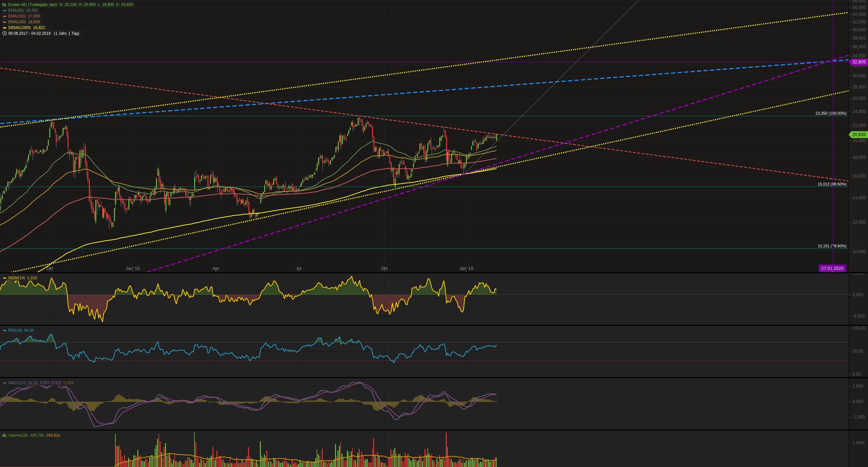Screen dimensions: 868x467
Task: Click the purple 27.01.2020 date marker
Action: point(832,268)
